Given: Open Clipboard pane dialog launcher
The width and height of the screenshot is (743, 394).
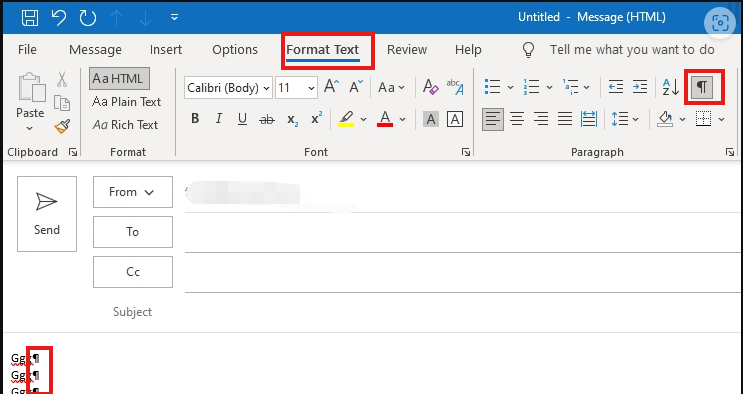Looking at the screenshot, I should point(73,152).
